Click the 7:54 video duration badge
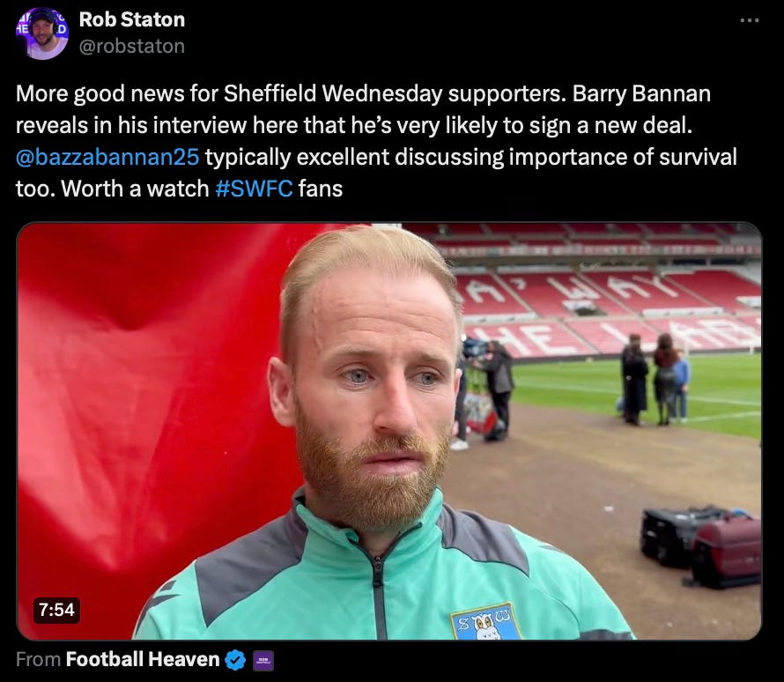This screenshot has height=682, width=784. [x=56, y=610]
